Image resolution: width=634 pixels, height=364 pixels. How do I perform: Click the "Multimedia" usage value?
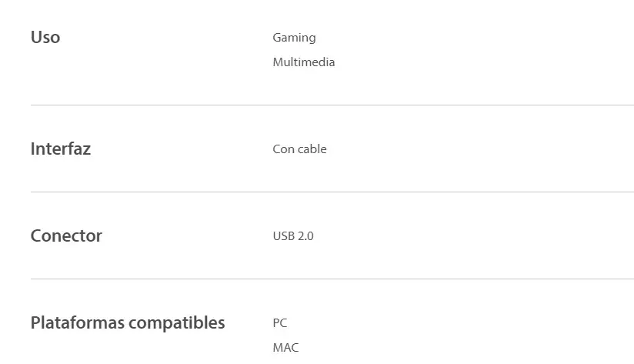click(304, 62)
